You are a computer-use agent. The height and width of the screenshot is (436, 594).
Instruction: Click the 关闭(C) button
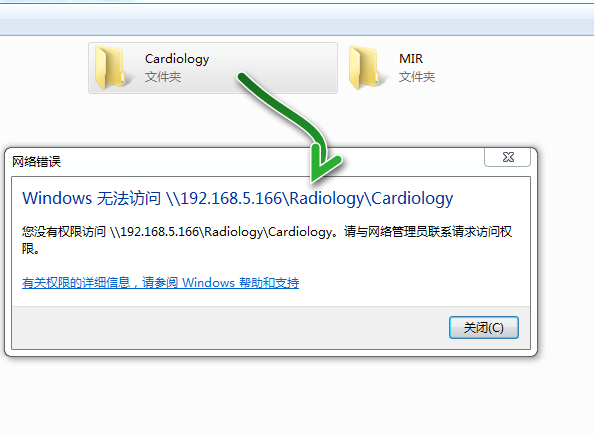[x=484, y=328]
